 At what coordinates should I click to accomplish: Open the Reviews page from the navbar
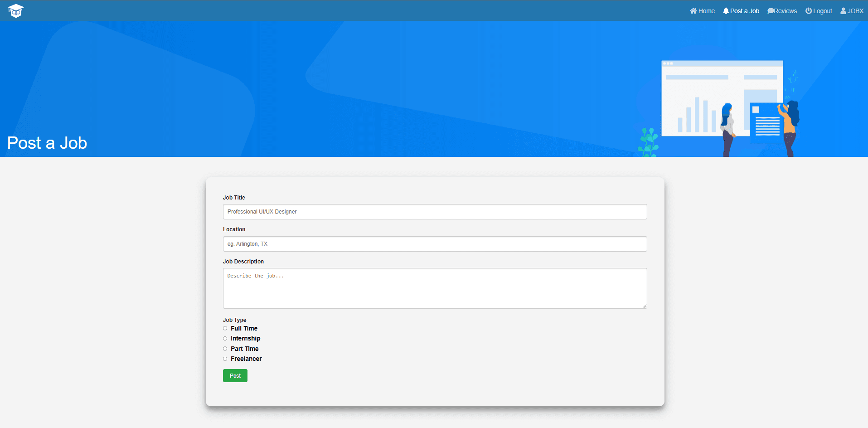coord(785,10)
